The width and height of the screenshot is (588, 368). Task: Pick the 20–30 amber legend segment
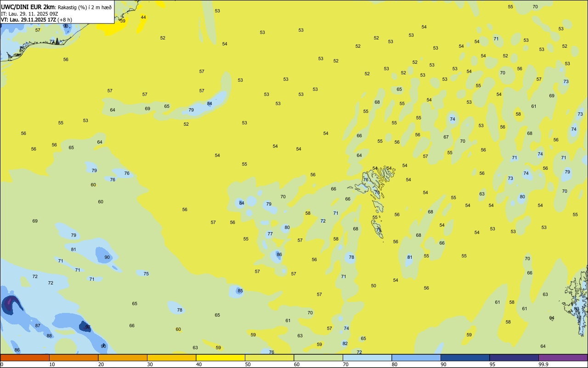pyautogui.click(x=123, y=357)
